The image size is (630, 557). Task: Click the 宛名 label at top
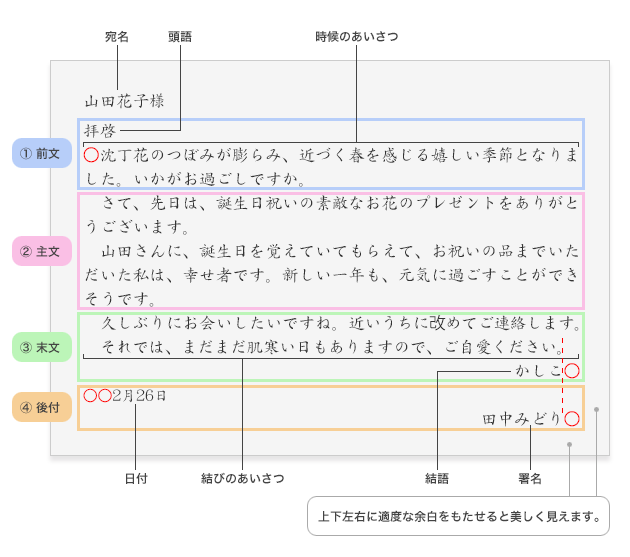tap(117, 36)
